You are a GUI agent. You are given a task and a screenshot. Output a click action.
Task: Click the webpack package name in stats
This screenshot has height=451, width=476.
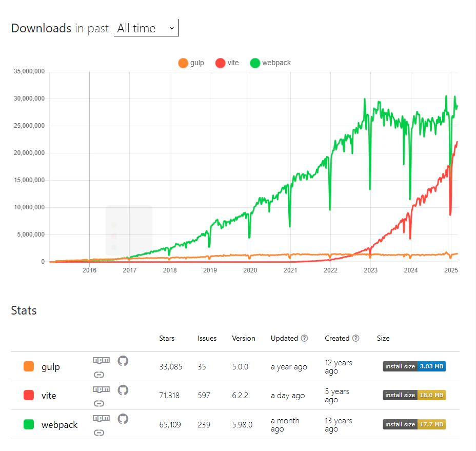click(x=60, y=425)
